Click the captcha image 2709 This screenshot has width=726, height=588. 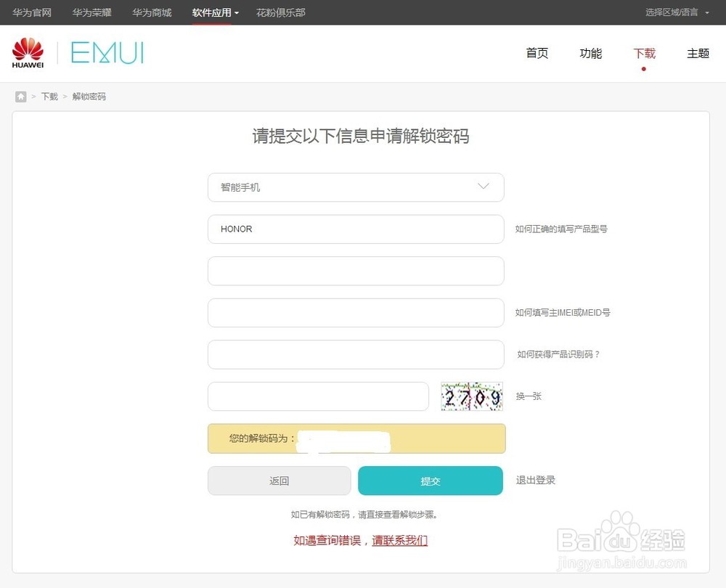[x=472, y=397]
